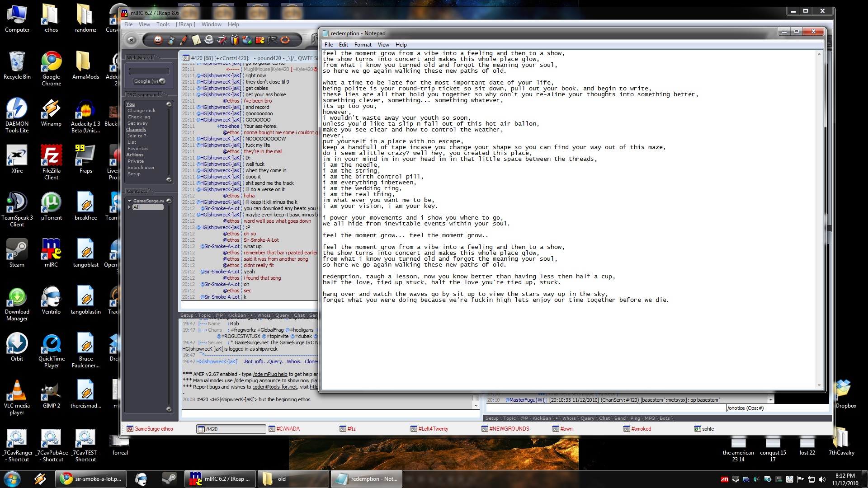Open the Google web search engine dropdown

click(x=162, y=81)
